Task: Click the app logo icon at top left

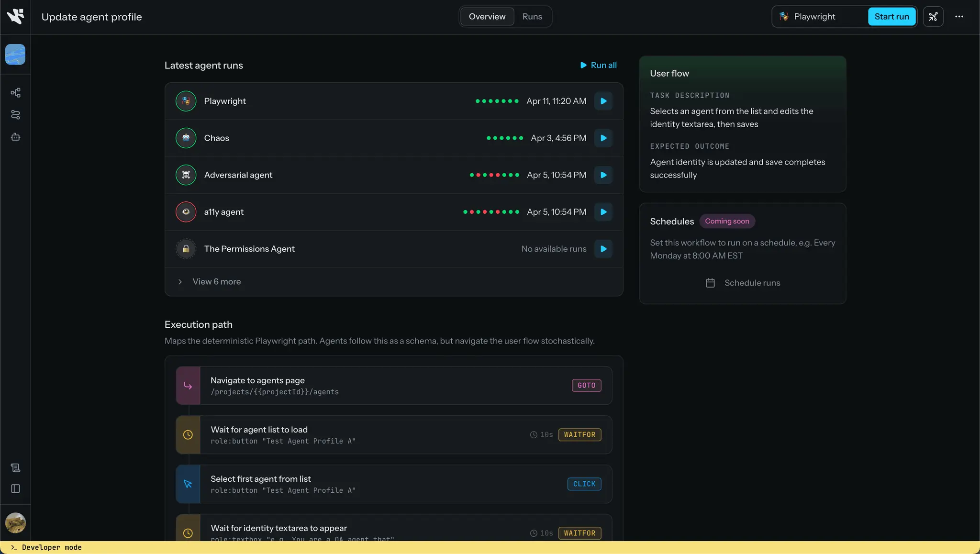Action: tap(15, 16)
